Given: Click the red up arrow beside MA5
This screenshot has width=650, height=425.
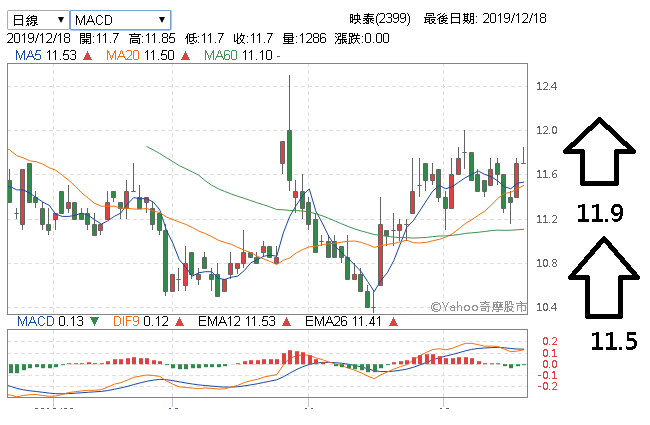Looking at the screenshot, I should [87, 55].
